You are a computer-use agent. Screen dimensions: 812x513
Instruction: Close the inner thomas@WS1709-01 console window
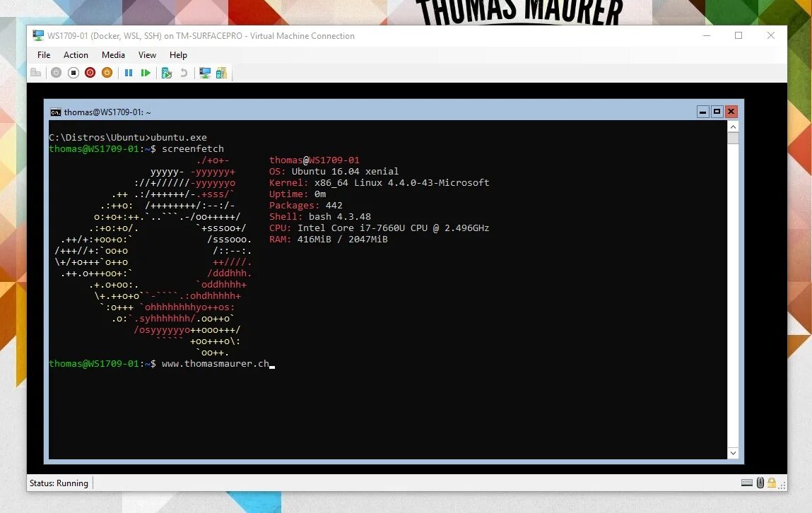[x=731, y=112]
